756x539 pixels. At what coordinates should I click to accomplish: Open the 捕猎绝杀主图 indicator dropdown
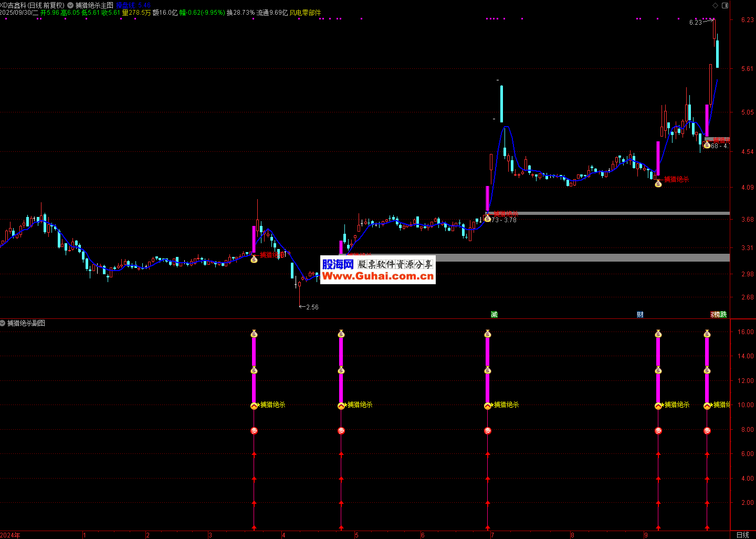[70, 5]
